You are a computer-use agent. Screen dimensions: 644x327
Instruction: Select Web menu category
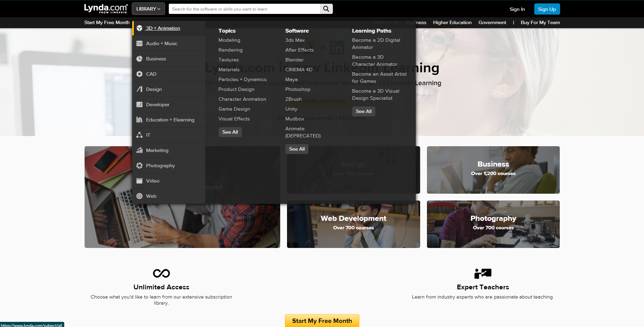coord(168,196)
